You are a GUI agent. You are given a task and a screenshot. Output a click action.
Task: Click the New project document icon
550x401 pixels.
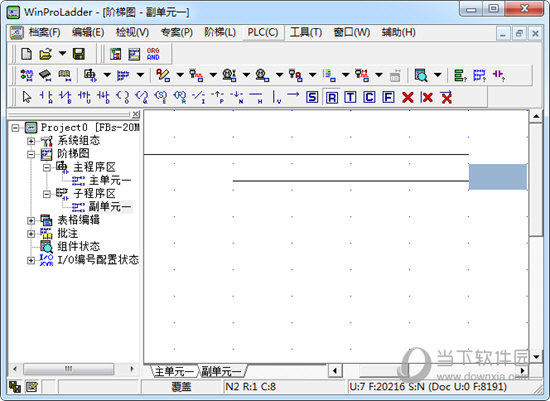click(x=27, y=54)
